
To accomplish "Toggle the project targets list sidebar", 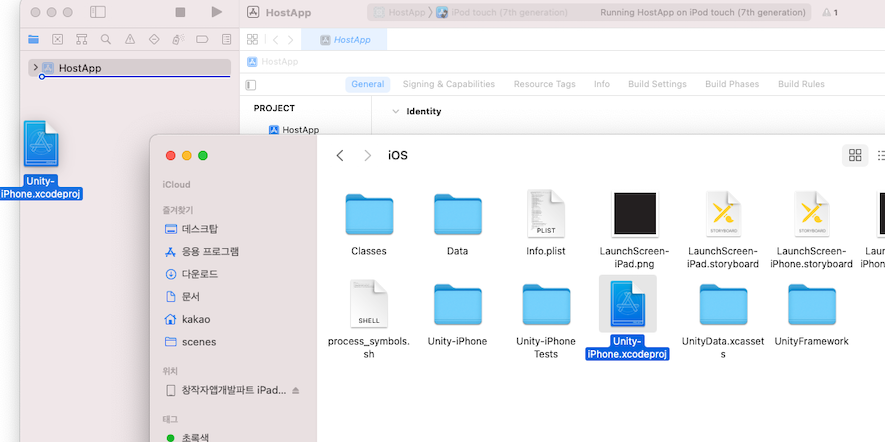I will tap(251, 85).
